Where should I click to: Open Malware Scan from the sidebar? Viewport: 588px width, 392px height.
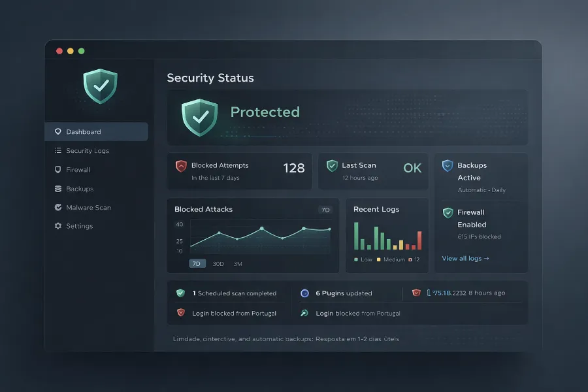(x=88, y=208)
